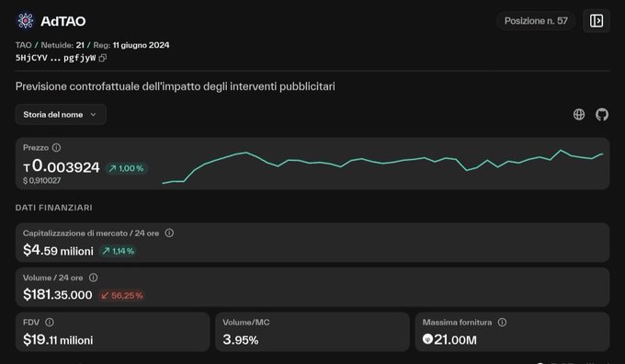Show info icon next to Massima fornitura
The image size is (625, 364).
click(502, 323)
